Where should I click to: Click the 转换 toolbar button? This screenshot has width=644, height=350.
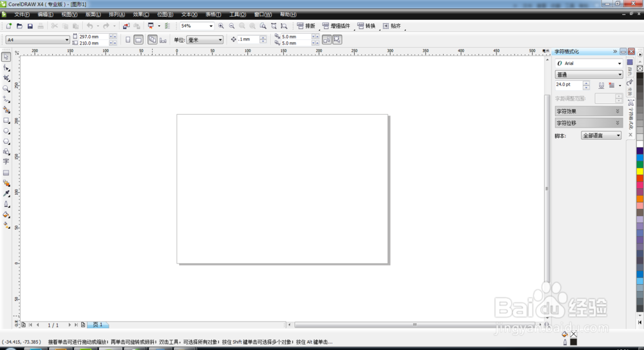(366, 26)
